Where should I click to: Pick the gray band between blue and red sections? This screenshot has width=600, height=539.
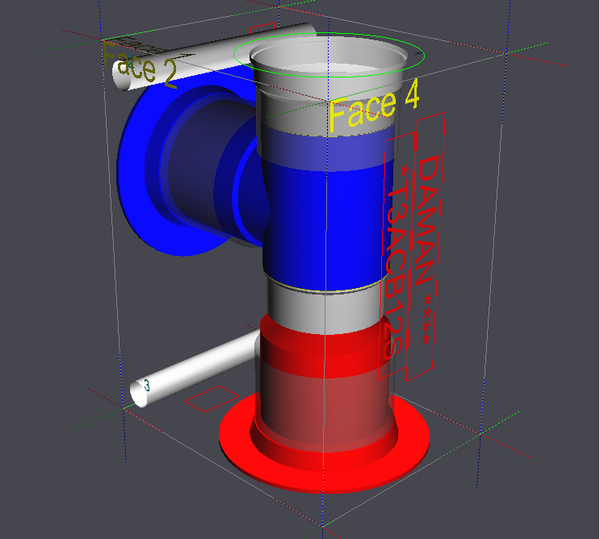click(324, 312)
